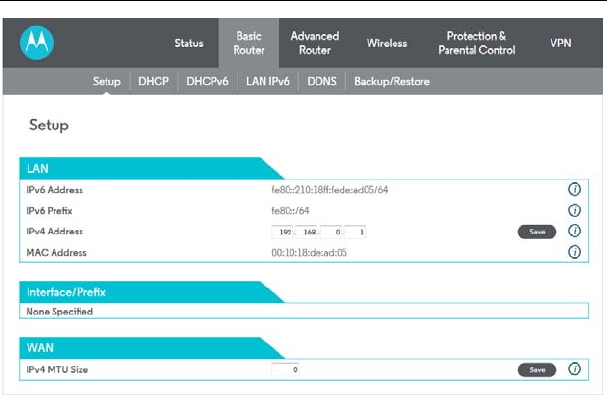Open the Backup/Restore submenu
The width and height of the screenshot is (607, 395).
392,81
